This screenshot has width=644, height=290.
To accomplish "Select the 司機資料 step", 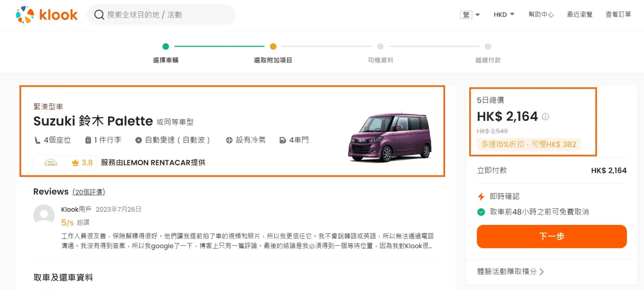I will click(x=380, y=60).
